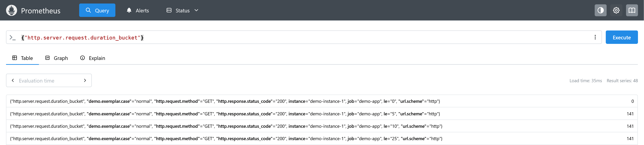Click the query prompt terminal icon

[13, 38]
